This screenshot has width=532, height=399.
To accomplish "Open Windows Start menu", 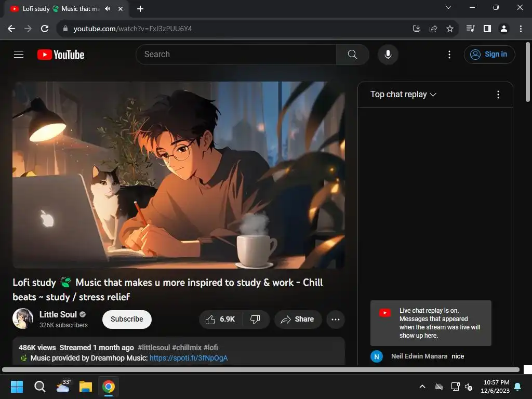I will click(x=17, y=387).
